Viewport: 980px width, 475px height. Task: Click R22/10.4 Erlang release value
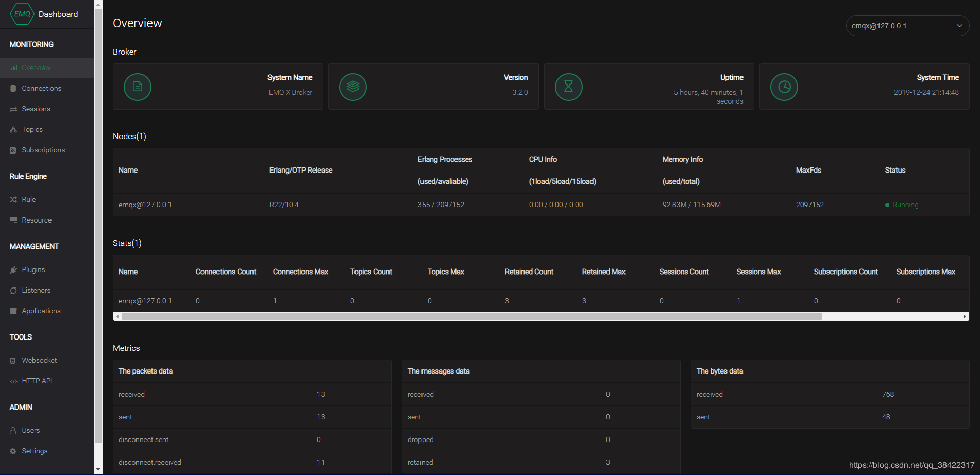(x=284, y=205)
